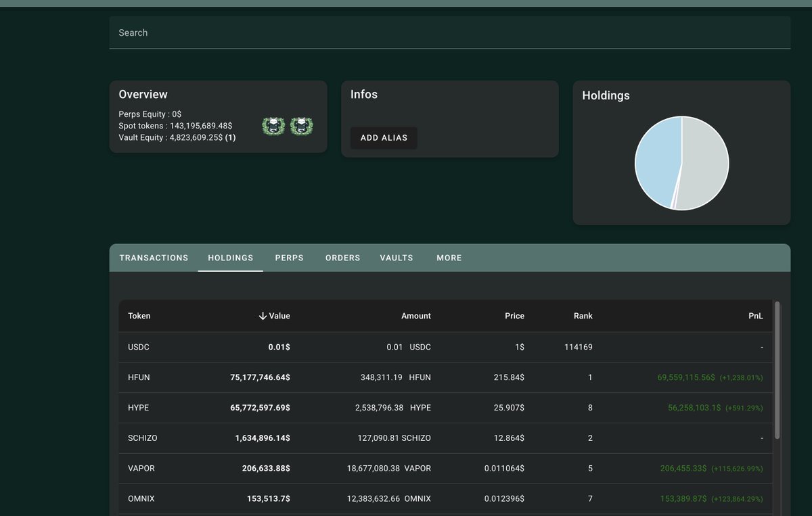The width and height of the screenshot is (812, 516).
Task: Click the amount 18,677,080.38 VAPOR
Action: [389, 468]
